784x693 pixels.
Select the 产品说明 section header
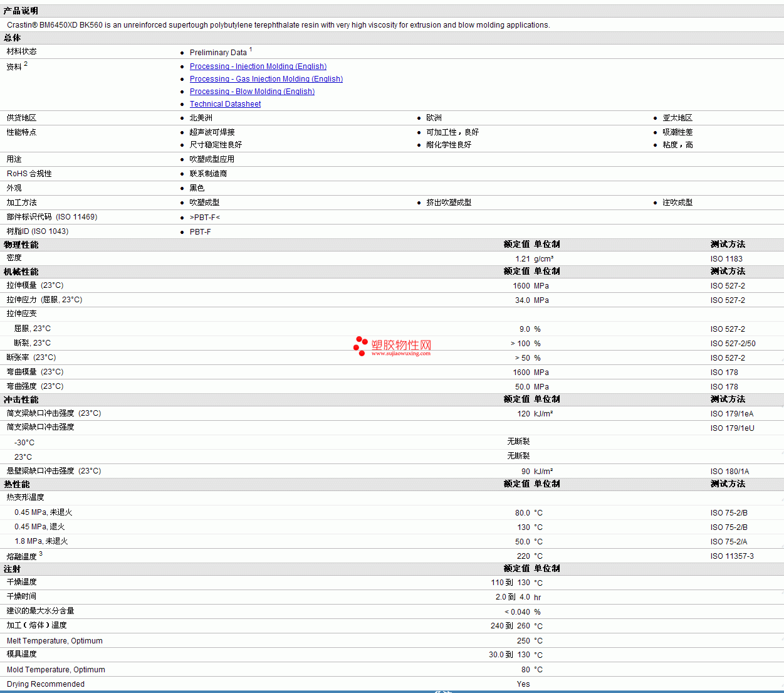[x=21, y=11]
